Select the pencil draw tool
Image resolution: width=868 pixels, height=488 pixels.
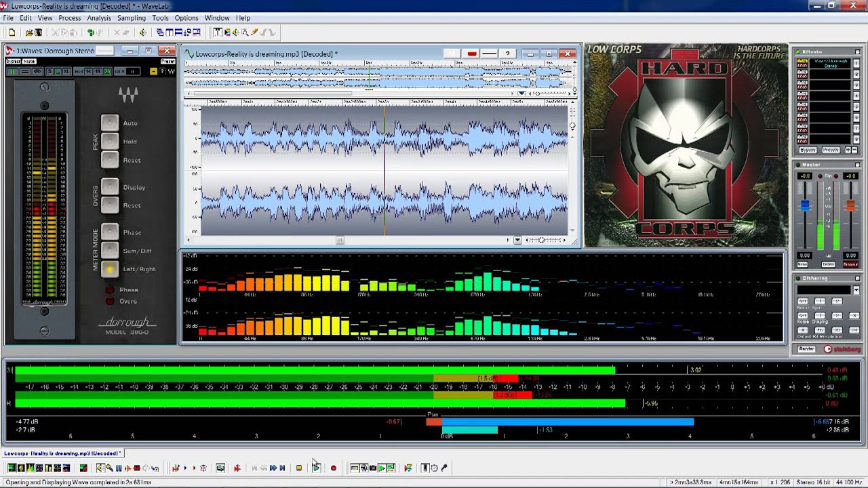click(x=254, y=33)
